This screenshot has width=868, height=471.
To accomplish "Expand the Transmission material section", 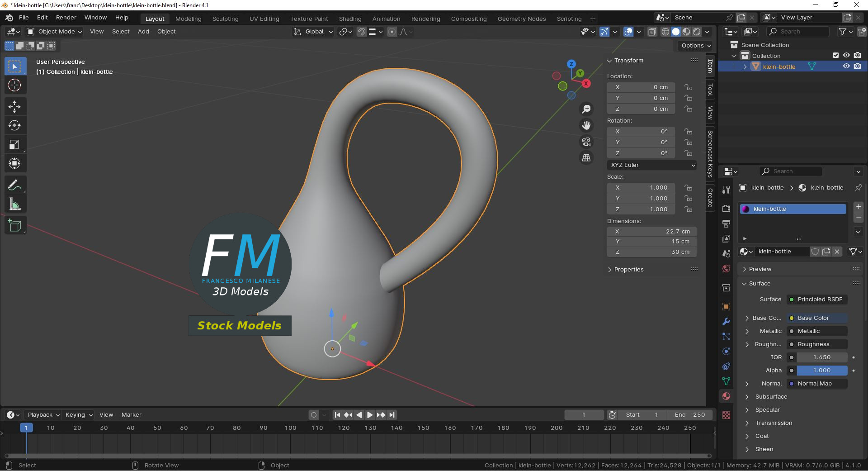I will pyautogui.click(x=774, y=423).
